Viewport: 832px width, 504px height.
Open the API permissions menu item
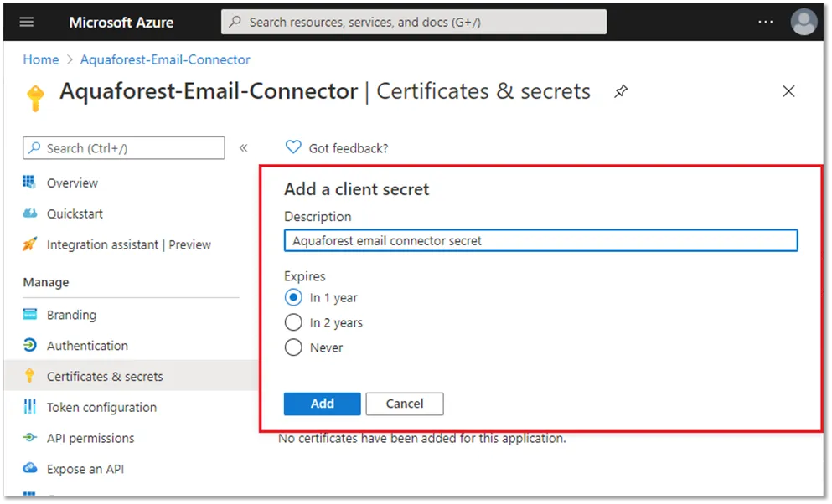point(90,438)
